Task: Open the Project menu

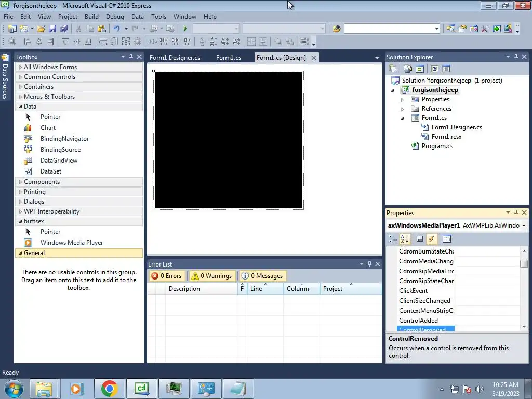Action: click(x=68, y=16)
